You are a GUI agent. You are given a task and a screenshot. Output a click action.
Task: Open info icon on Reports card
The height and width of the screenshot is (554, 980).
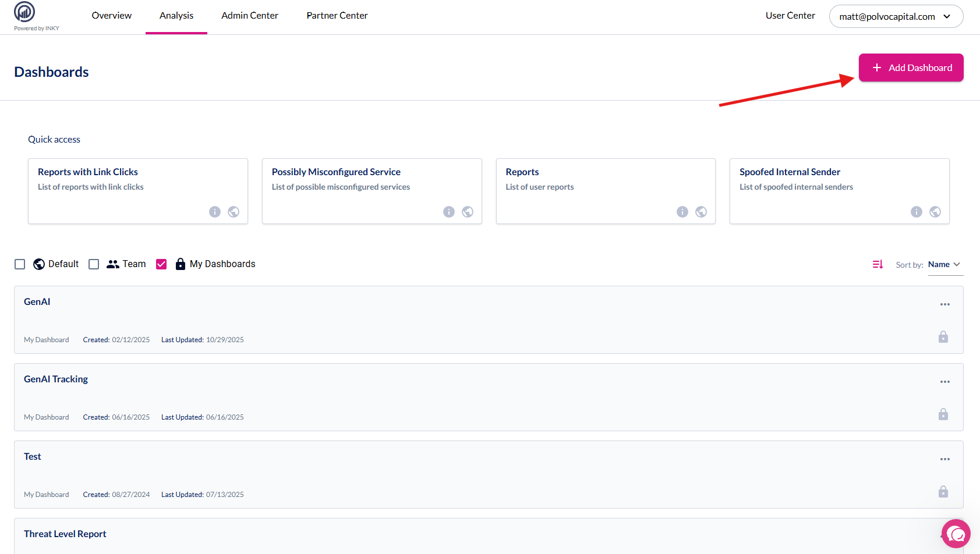[x=682, y=212]
